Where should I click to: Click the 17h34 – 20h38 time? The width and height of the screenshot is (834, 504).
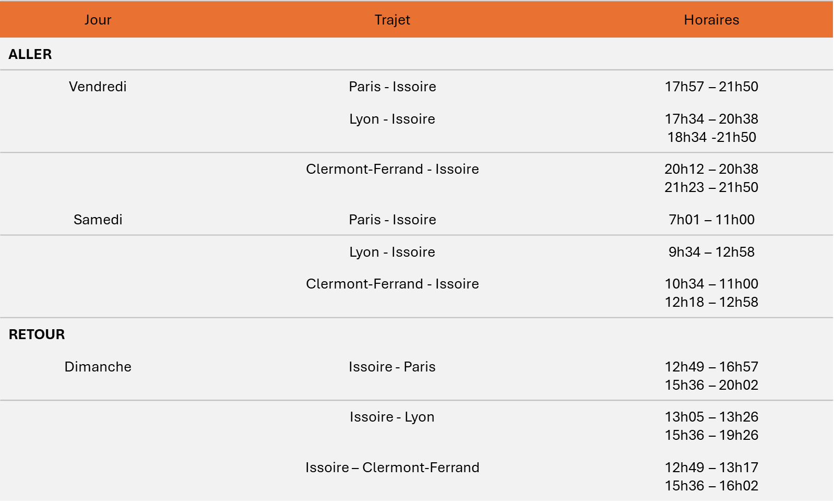[711, 119]
